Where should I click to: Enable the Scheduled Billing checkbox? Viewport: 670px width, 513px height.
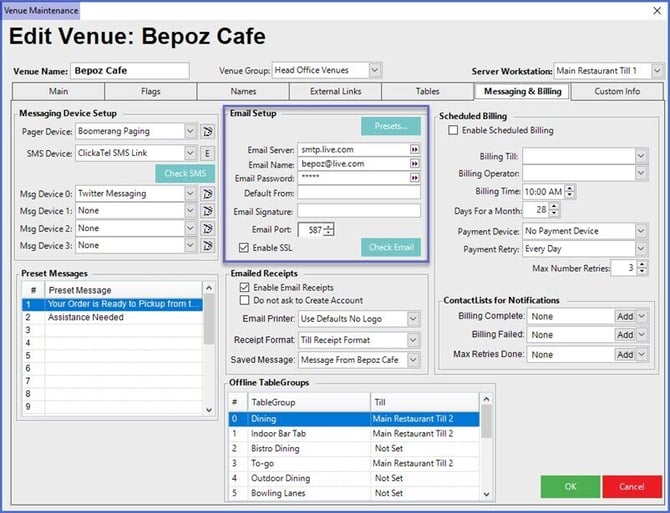point(454,131)
